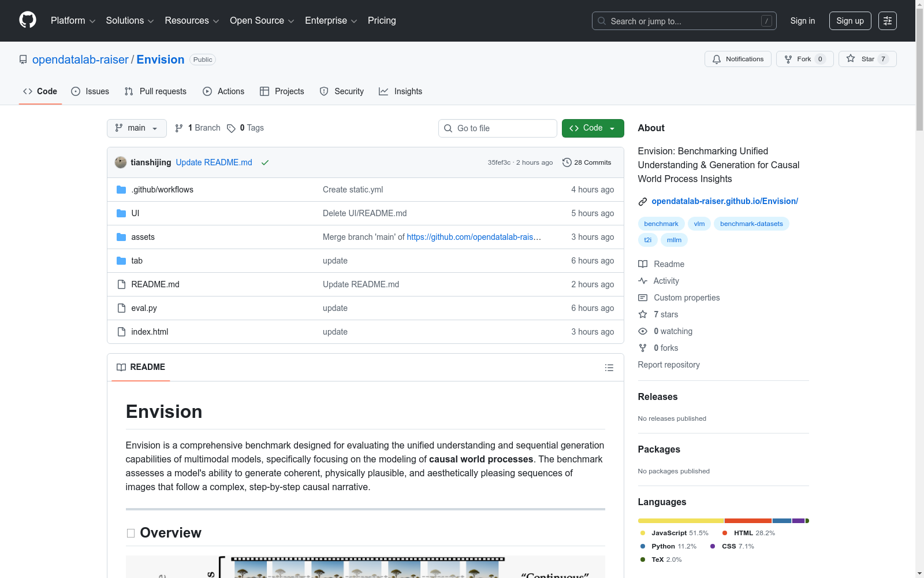Click the Go to file search field

coord(498,128)
